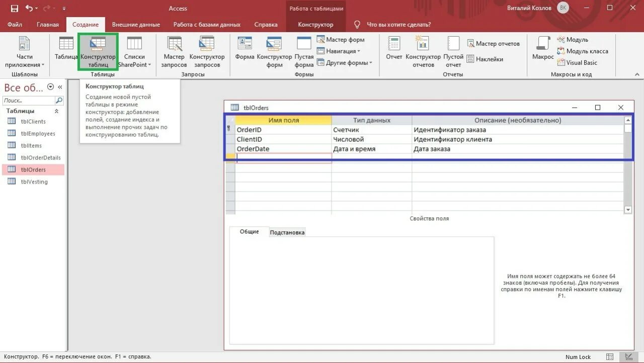Open Конструктор запросов
This screenshot has width=644, height=363.
click(207, 52)
